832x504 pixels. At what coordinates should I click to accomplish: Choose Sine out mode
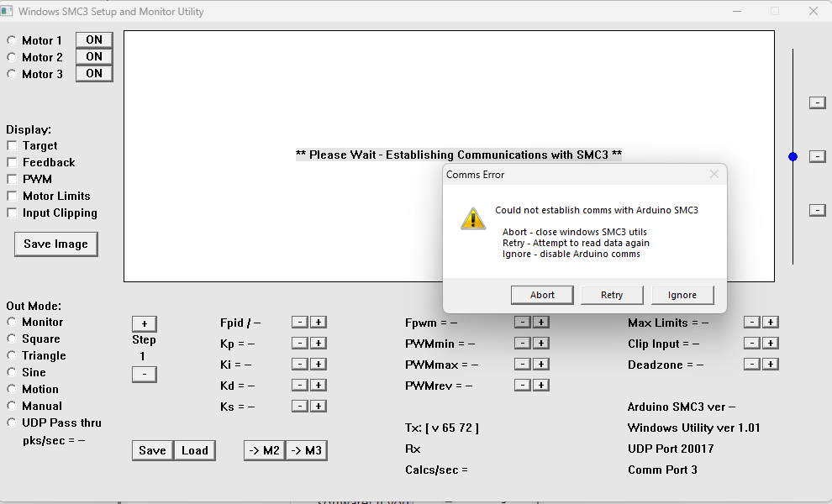tap(12, 372)
